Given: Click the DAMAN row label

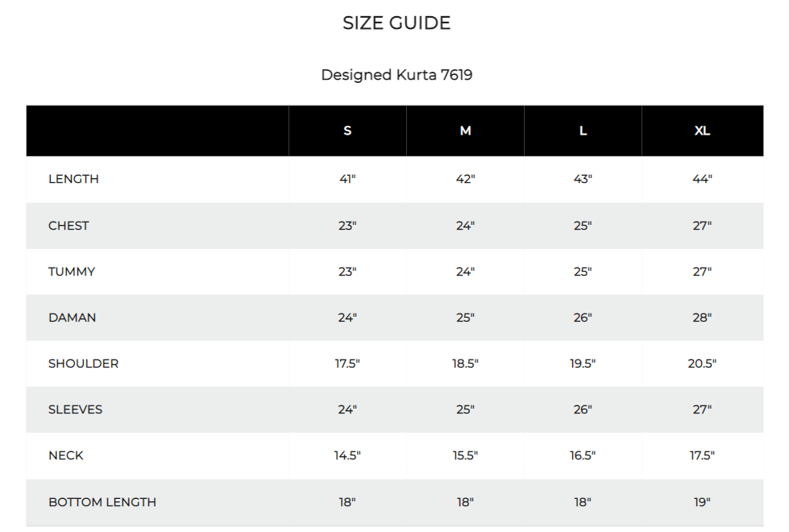Looking at the screenshot, I should (x=72, y=318).
